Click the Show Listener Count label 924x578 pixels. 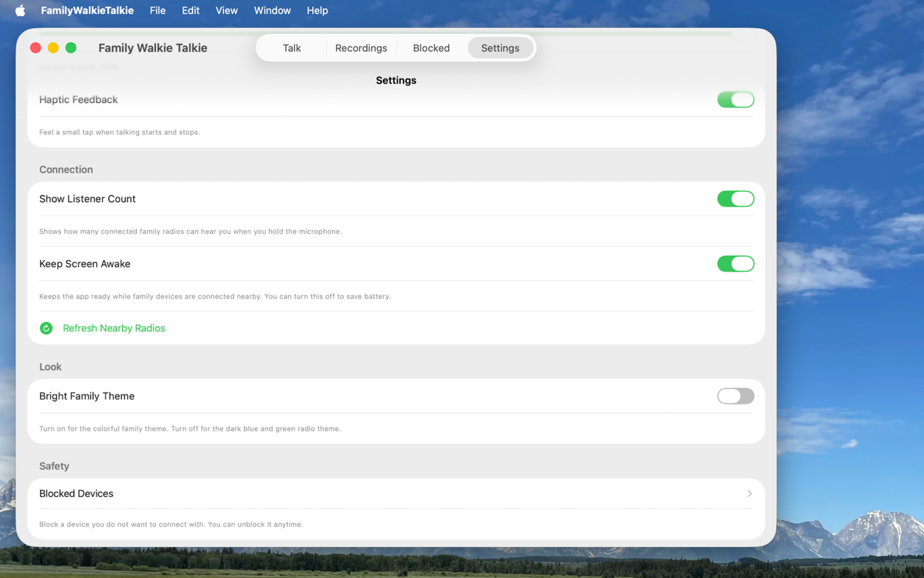coord(87,199)
